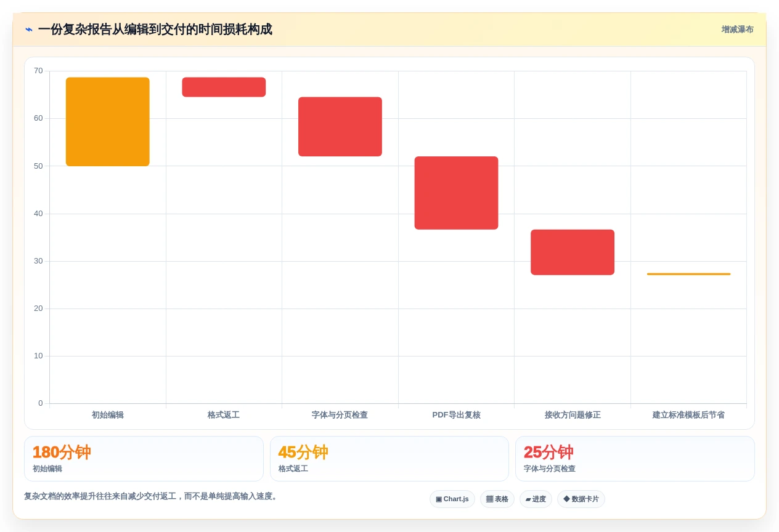The width and height of the screenshot is (779, 532).
Task: Click the 建立标准模板后节省 x-axis label
Action: [x=688, y=415]
